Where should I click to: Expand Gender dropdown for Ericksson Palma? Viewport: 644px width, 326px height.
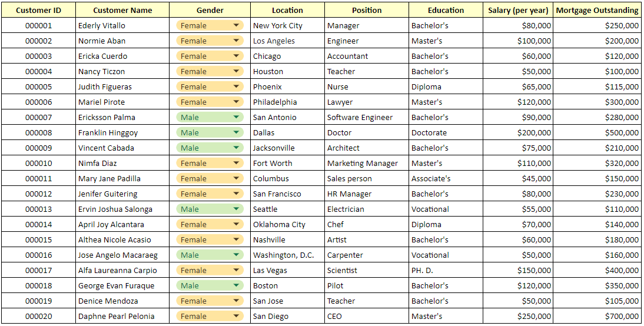(236, 117)
